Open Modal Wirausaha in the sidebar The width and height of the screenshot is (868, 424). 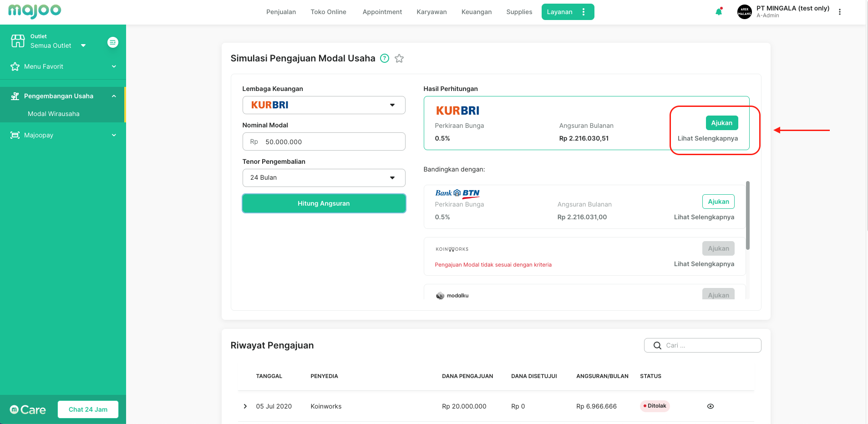pyautogui.click(x=54, y=114)
